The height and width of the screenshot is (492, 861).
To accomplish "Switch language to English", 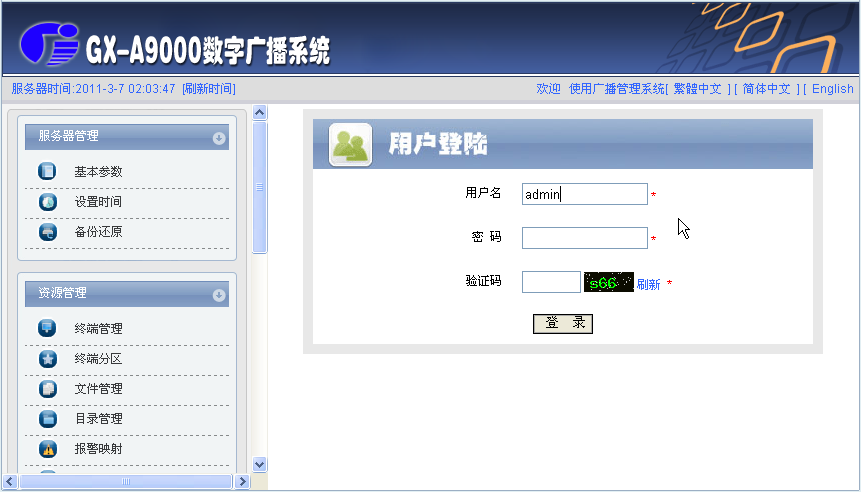I will pos(832,89).
